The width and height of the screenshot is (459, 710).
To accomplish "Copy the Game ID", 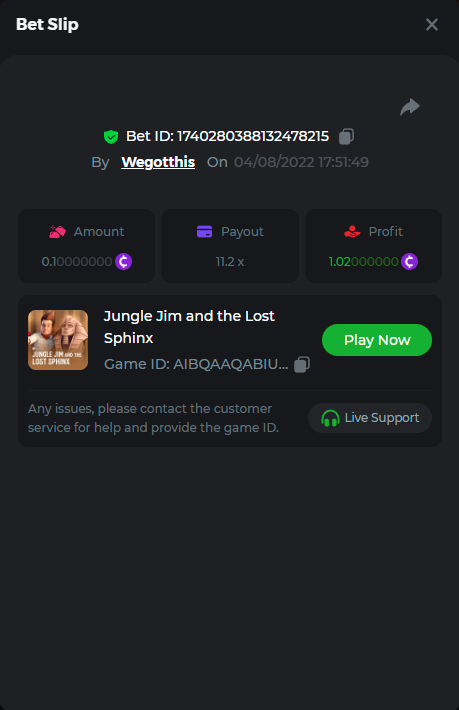I will pos(302,364).
